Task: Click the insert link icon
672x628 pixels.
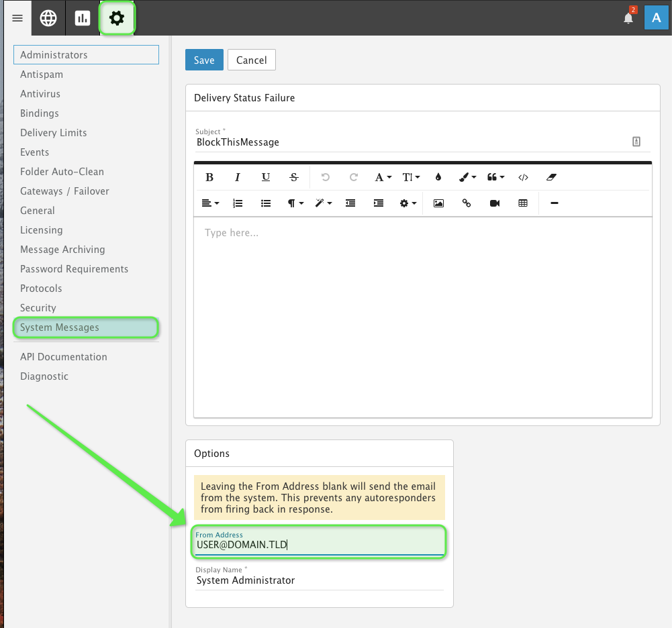Action: [467, 203]
